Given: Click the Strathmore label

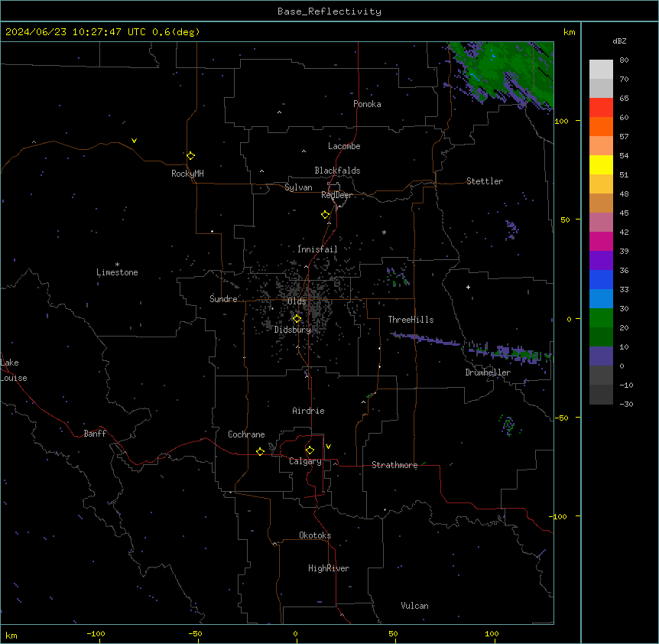Looking at the screenshot, I should click(394, 465).
